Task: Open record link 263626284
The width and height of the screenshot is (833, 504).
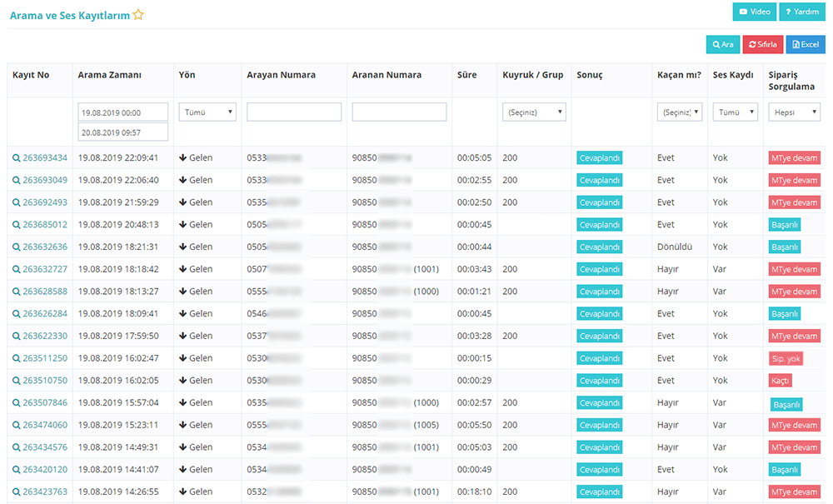Action: point(45,314)
